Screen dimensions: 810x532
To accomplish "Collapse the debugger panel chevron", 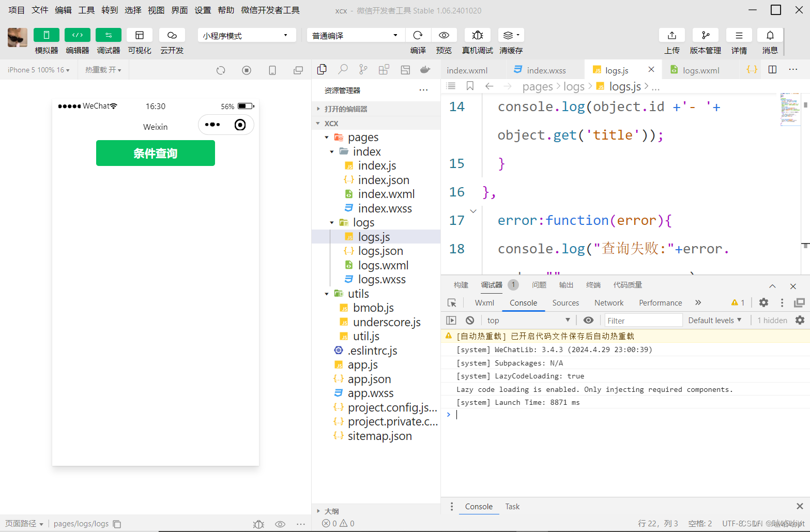I will pos(772,286).
